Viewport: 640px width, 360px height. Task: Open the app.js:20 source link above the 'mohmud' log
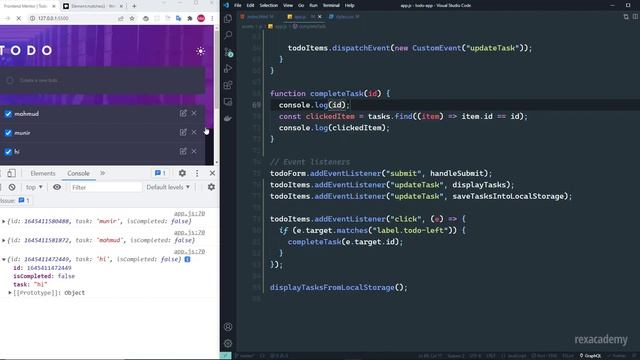pos(189,232)
